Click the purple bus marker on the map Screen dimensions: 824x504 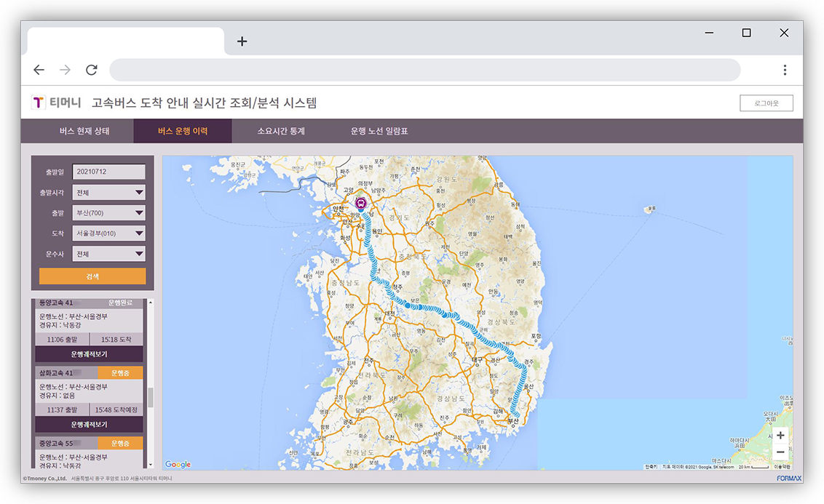pyautogui.click(x=361, y=203)
